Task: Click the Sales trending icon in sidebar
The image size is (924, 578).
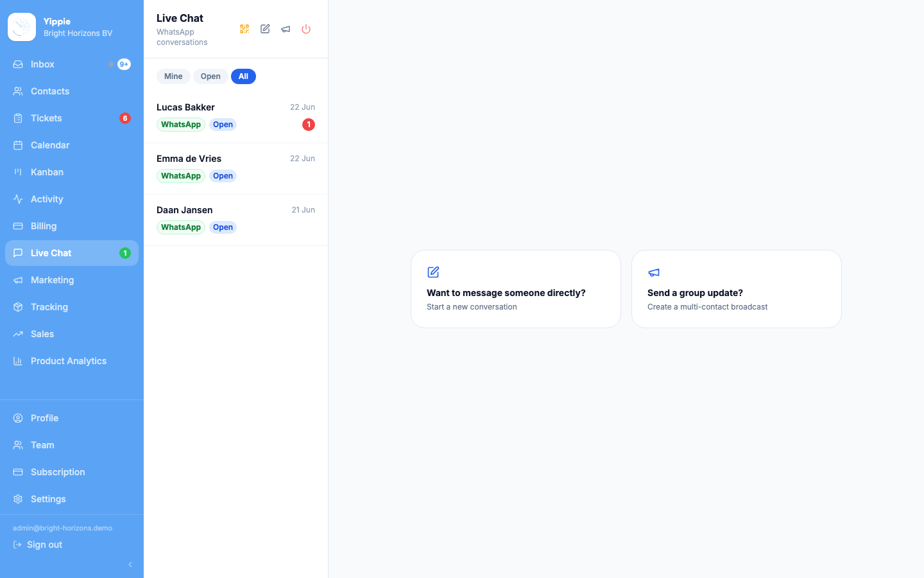Action: 18,334
